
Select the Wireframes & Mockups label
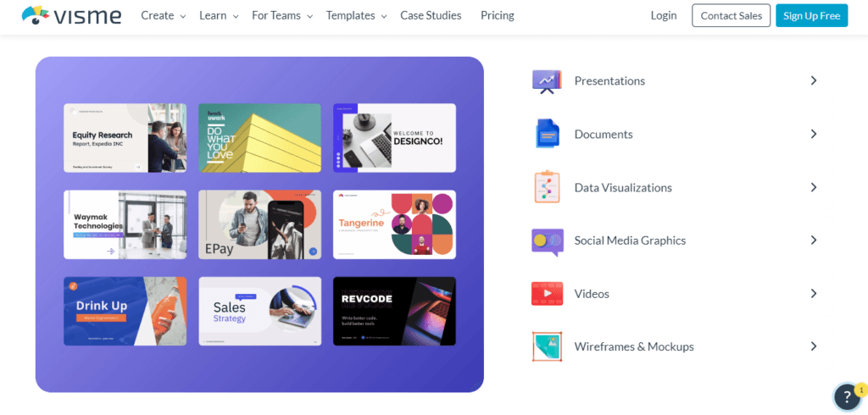tap(634, 346)
